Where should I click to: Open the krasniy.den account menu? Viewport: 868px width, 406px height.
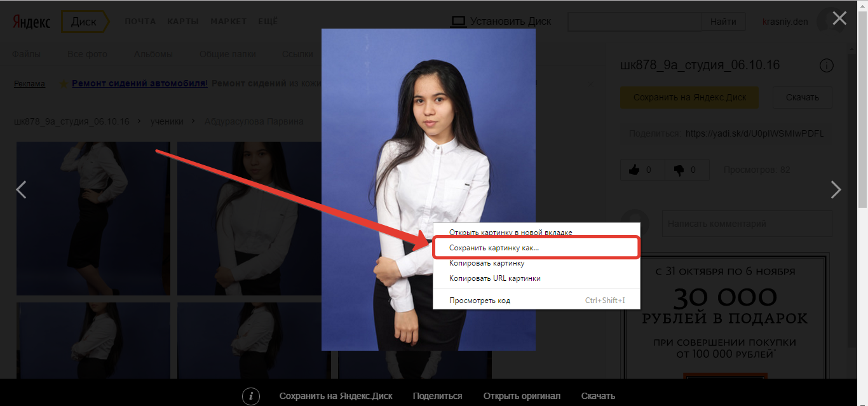click(785, 22)
